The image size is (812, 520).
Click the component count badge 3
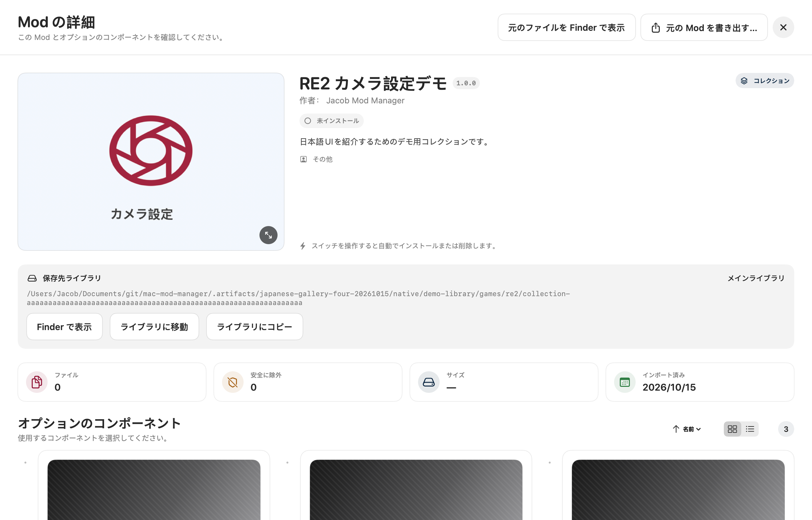pyautogui.click(x=786, y=429)
